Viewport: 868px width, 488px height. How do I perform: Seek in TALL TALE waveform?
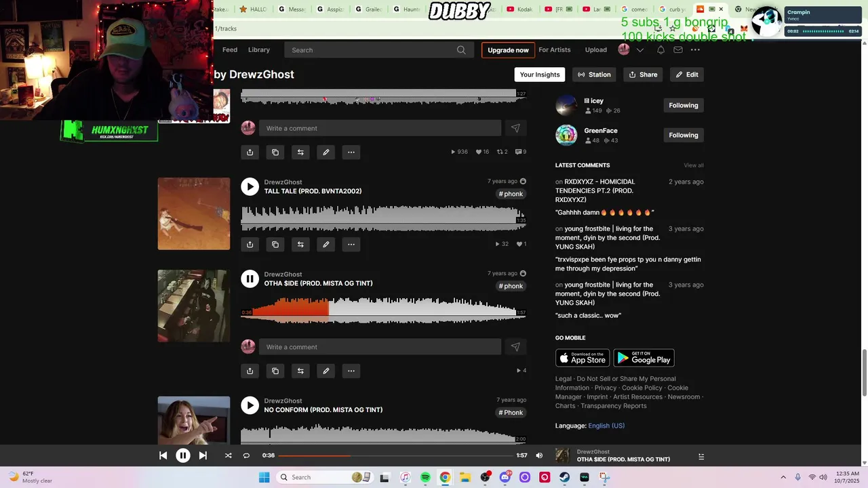[383, 218]
